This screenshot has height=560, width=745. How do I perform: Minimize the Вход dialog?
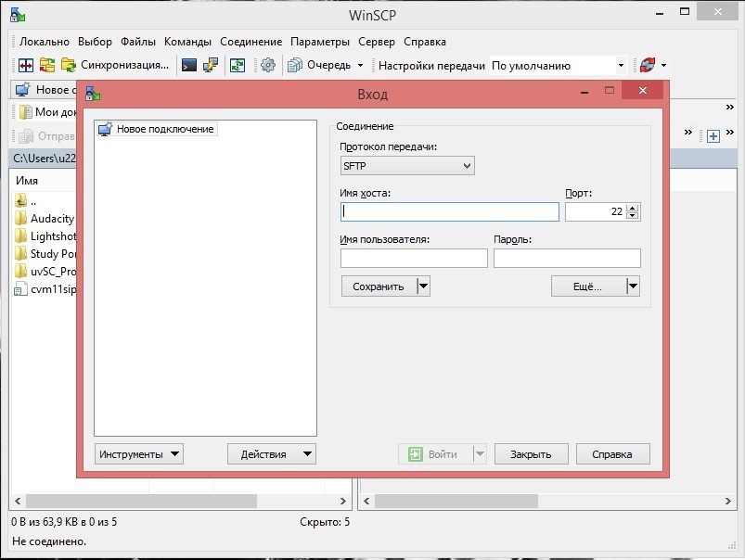point(584,91)
